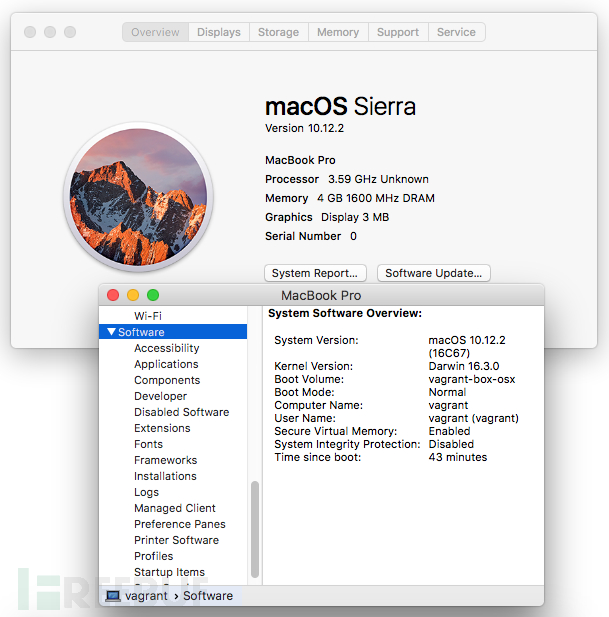This screenshot has width=609, height=617.
Task: Open the Service tab
Action: coord(456,32)
